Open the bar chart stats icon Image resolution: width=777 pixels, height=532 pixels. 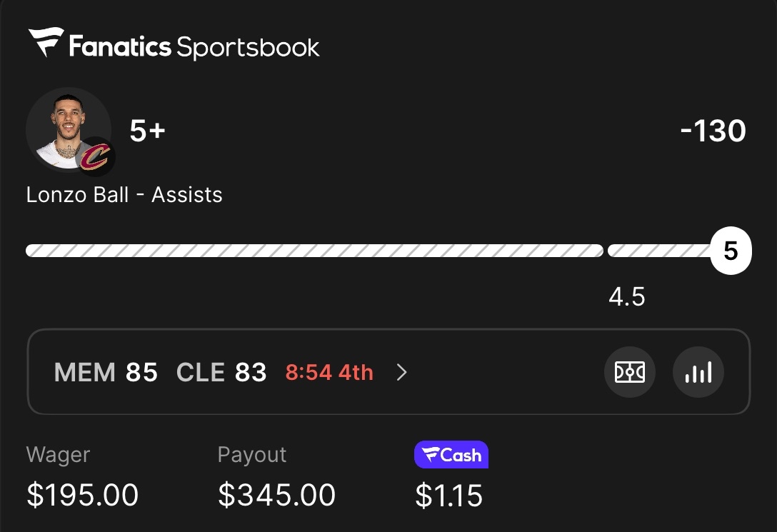[x=698, y=372]
